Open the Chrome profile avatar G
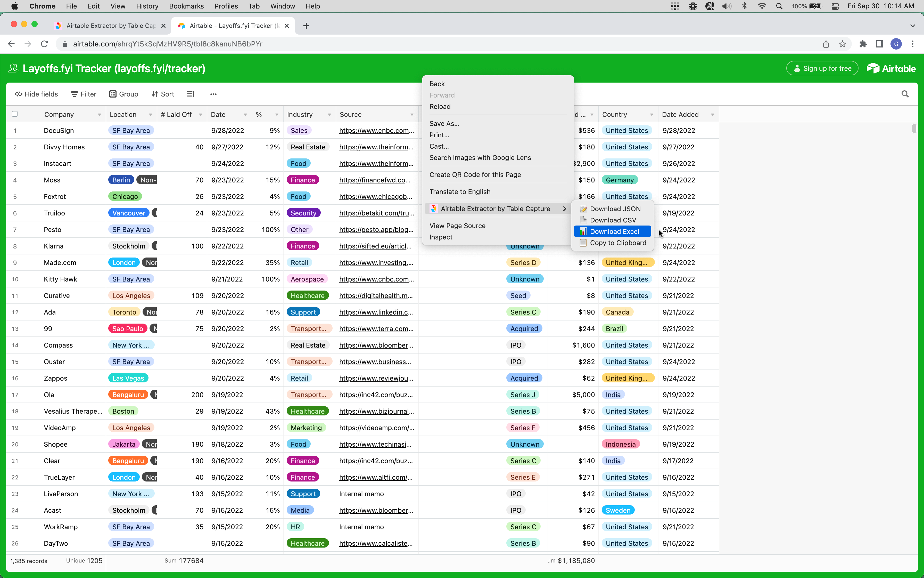This screenshot has width=924, height=578. click(x=896, y=44)
